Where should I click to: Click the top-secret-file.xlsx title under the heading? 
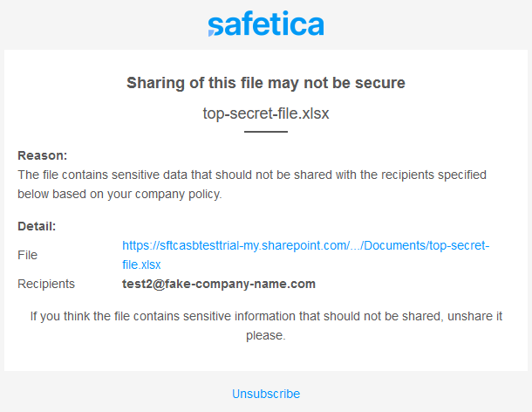pos(266,113)
